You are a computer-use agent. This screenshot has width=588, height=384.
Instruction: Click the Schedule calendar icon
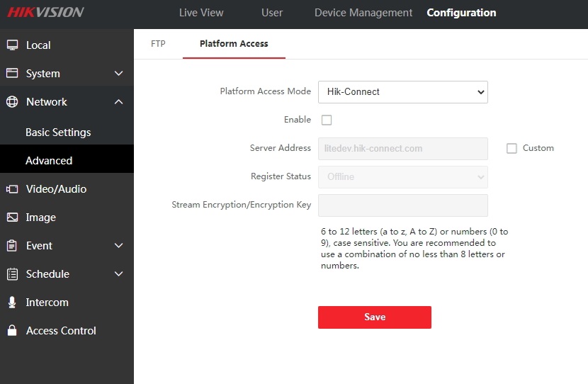pos(12,274)
